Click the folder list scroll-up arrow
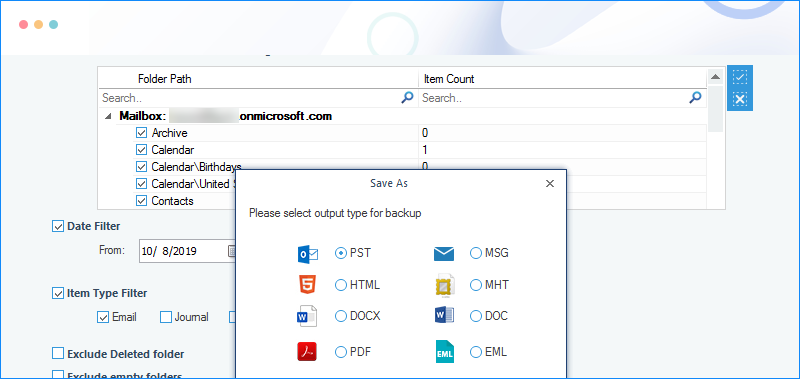800x379 pixels. (x=715, y=77)
